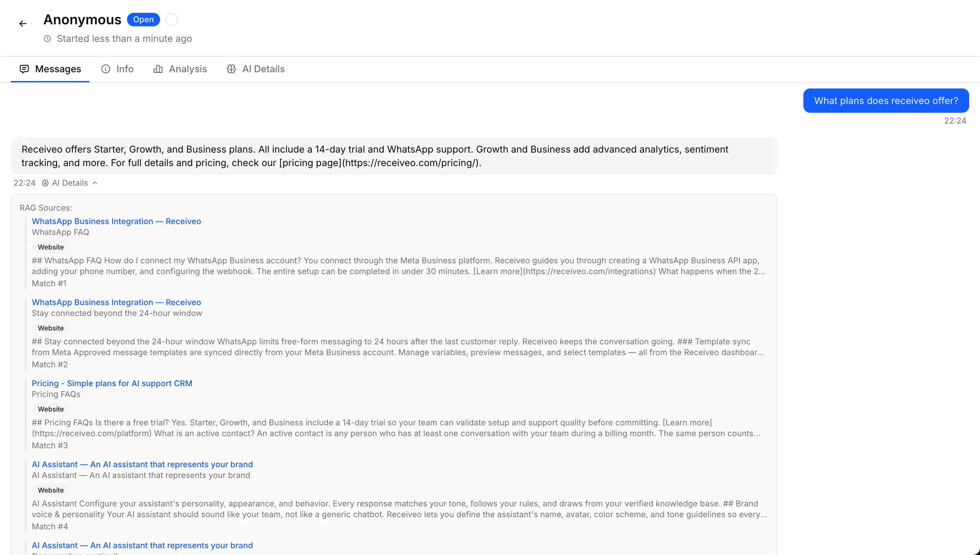Screen dimensions: 980x555
Task: Open the first WhatsApp Business Integration — Receiveo link
Action: (x=116, y=221)
